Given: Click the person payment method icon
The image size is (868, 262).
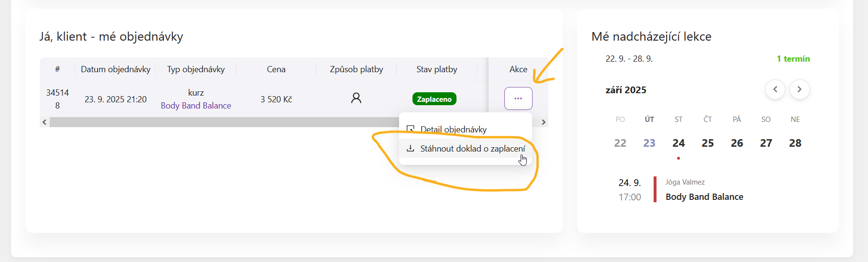Looking at the screenshot, I should (356, 98).
